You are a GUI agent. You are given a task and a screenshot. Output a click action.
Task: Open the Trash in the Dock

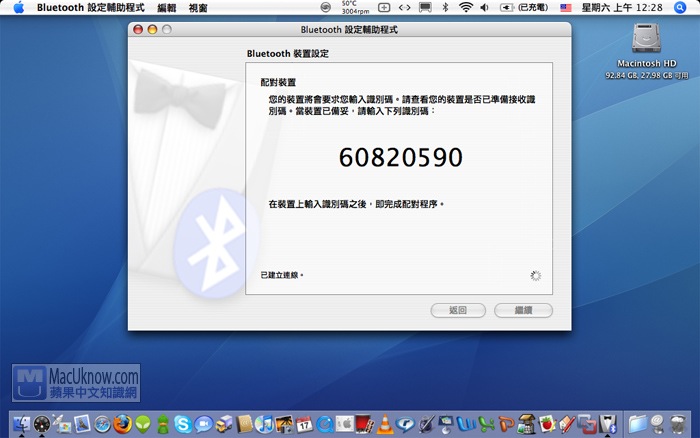(678, 424)
